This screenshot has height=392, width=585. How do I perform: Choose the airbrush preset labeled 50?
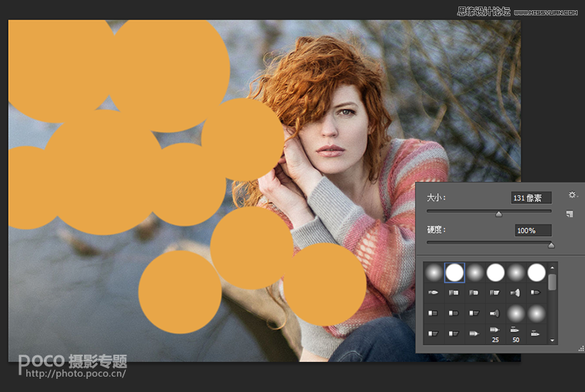[x=516, y=333]
